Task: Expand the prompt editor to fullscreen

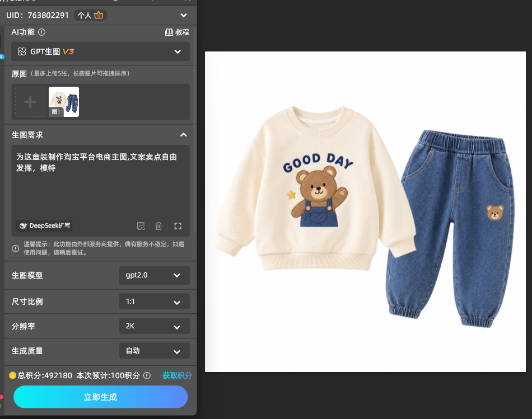Action: (x=178, y=226)
